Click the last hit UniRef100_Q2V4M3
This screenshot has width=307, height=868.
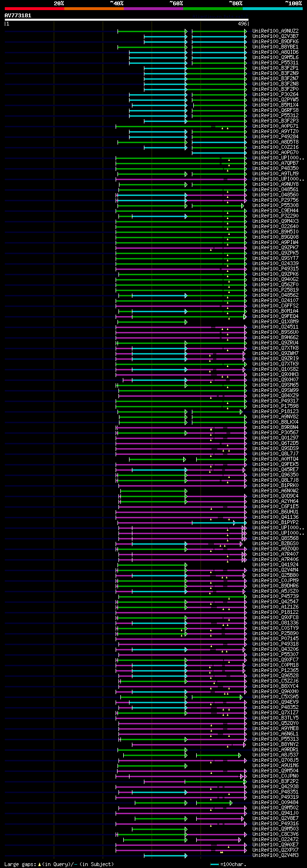(x=275, y=855)
